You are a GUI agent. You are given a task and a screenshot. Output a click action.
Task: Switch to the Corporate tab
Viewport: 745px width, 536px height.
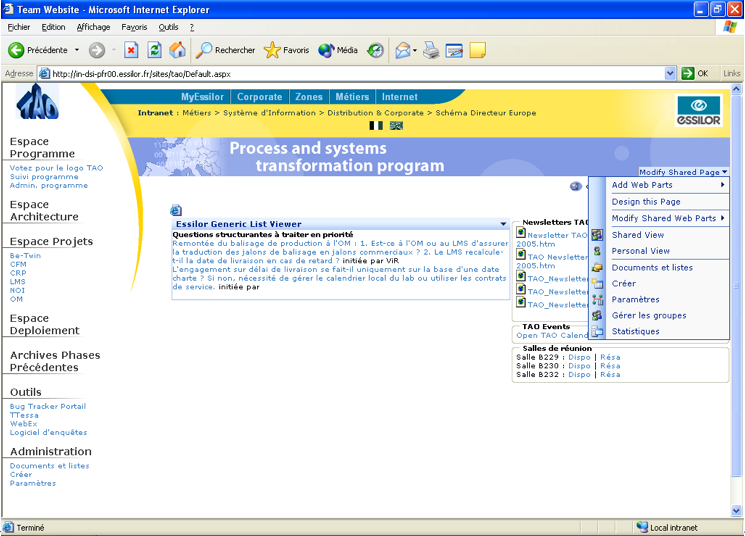259,97
